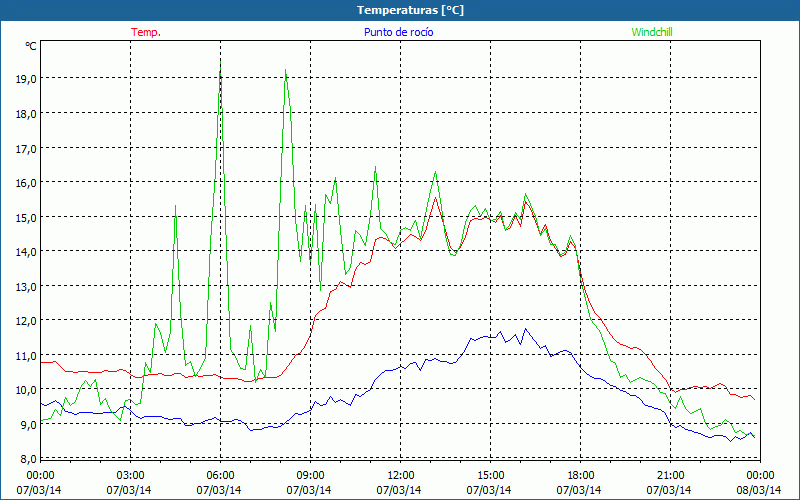Image resolution: width=800 pixels, height=500 pixels.
Task: Pick the 12:00 time axis label
Action: [x=401, y=475]
